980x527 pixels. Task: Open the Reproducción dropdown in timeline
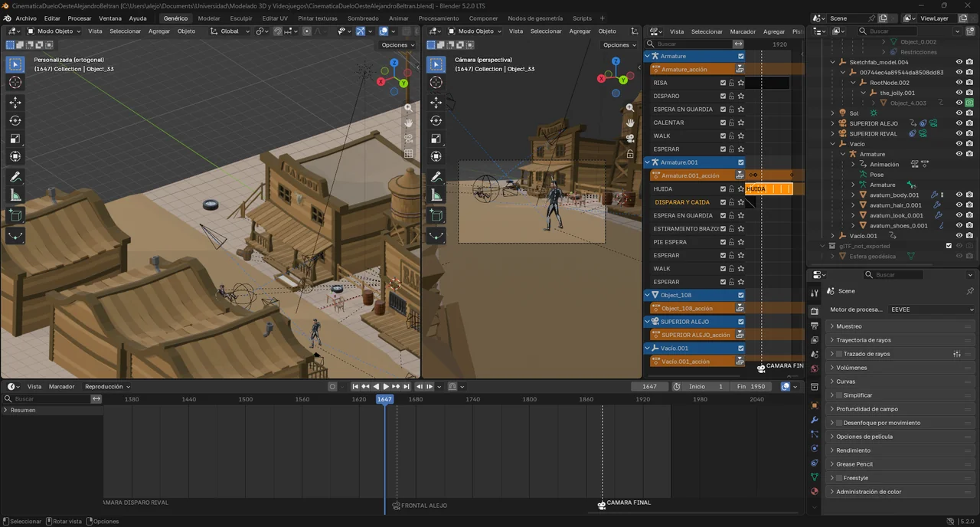click(107, 387)
